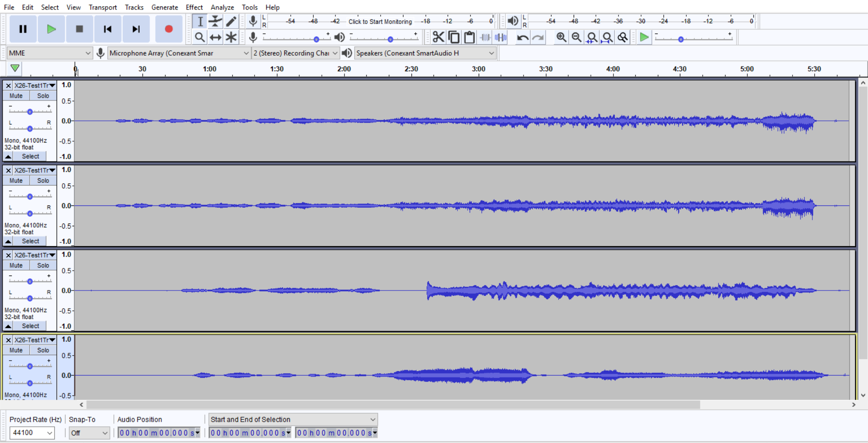Click the Zoom Toggle icon
This screenshot has height=443, width=868.
[x=623, y=37]
